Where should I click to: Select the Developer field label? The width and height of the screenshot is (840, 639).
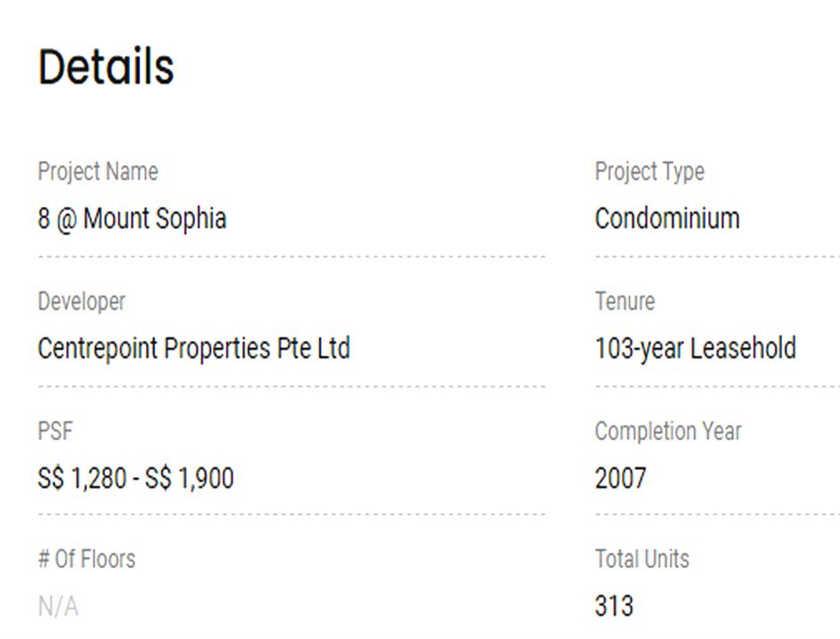(81, 301)
